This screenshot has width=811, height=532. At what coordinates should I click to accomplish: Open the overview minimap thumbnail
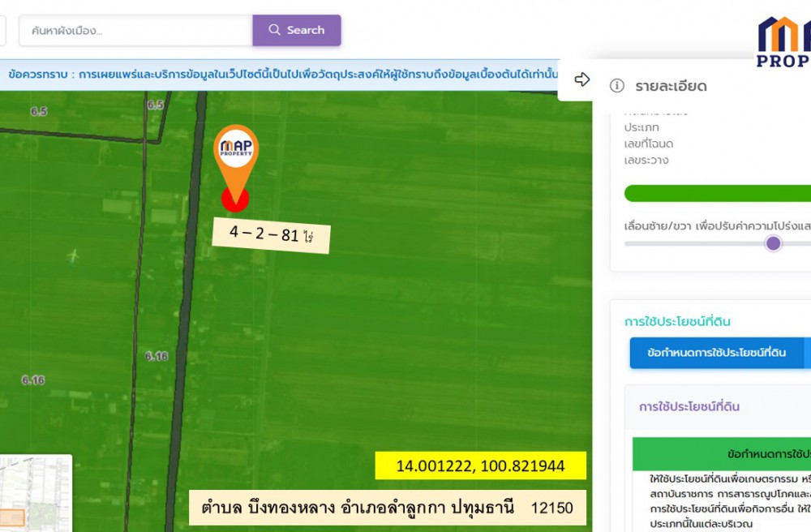click(x=35, y=493)
